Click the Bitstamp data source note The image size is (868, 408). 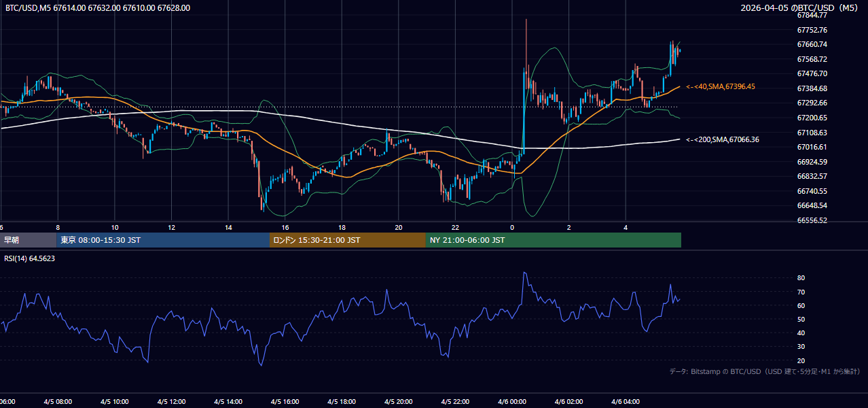click(x=765, y=371)
